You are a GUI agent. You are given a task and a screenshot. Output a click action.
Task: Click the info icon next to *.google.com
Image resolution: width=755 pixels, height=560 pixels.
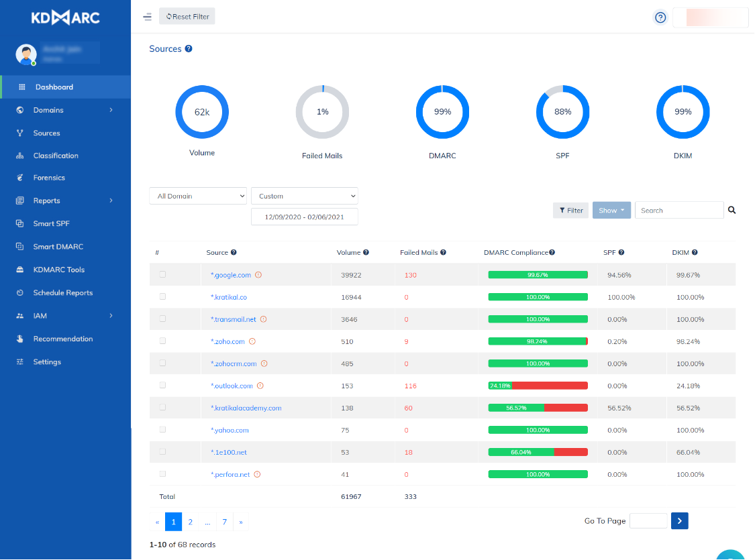(x=258, y=275)
